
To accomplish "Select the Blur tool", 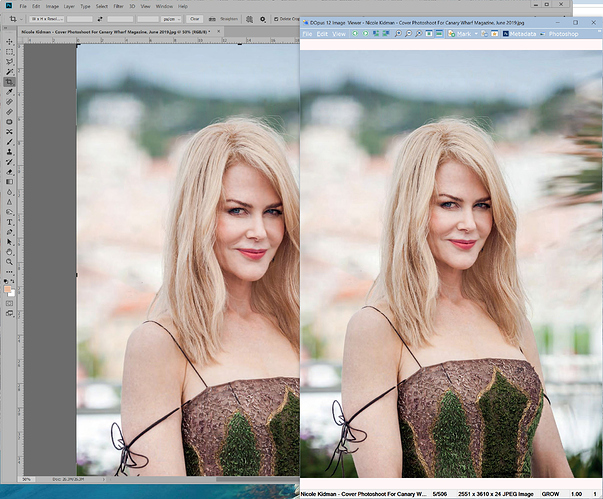I will click(9, 192).
